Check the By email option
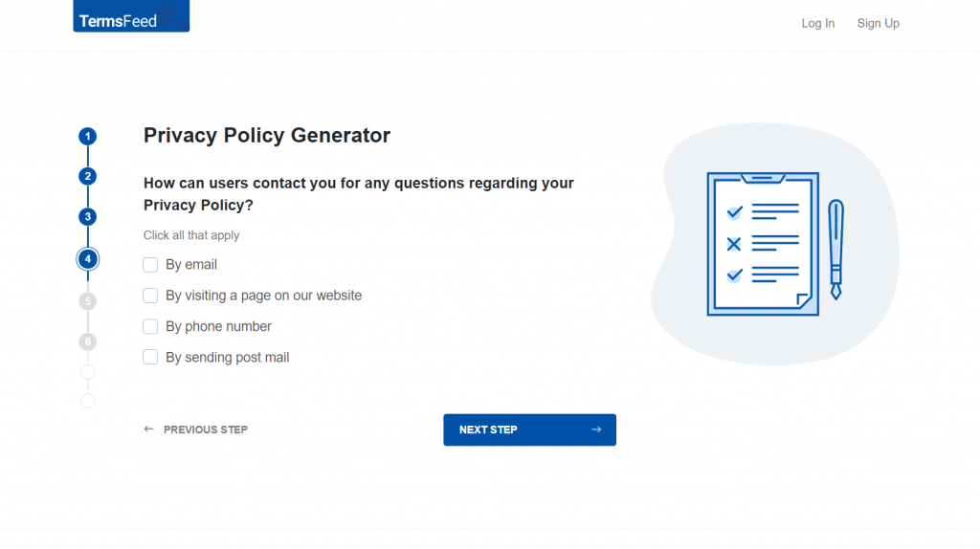Screen dimensions: 980x549 (x=150, y=265)
